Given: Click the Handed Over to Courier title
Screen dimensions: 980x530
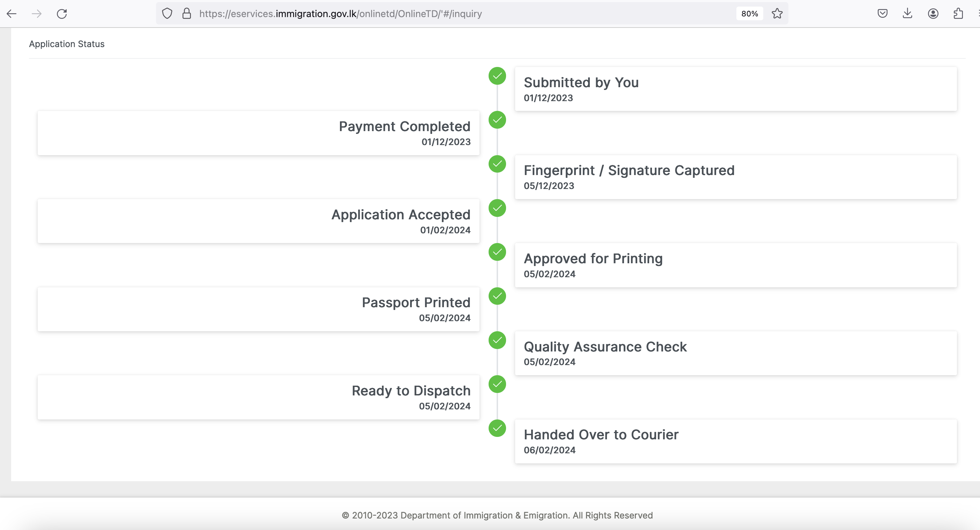Looking at the screenshot, I should point(601,434).
